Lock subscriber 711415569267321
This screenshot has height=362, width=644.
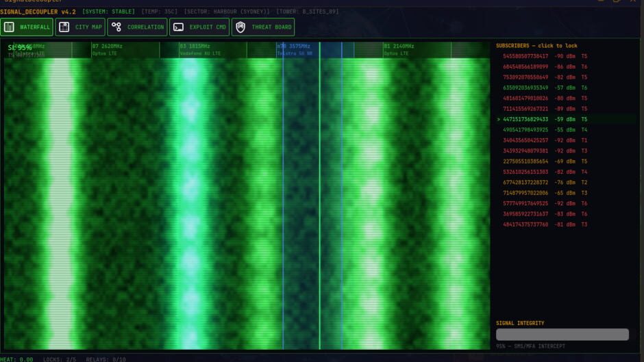coord(566,109)
